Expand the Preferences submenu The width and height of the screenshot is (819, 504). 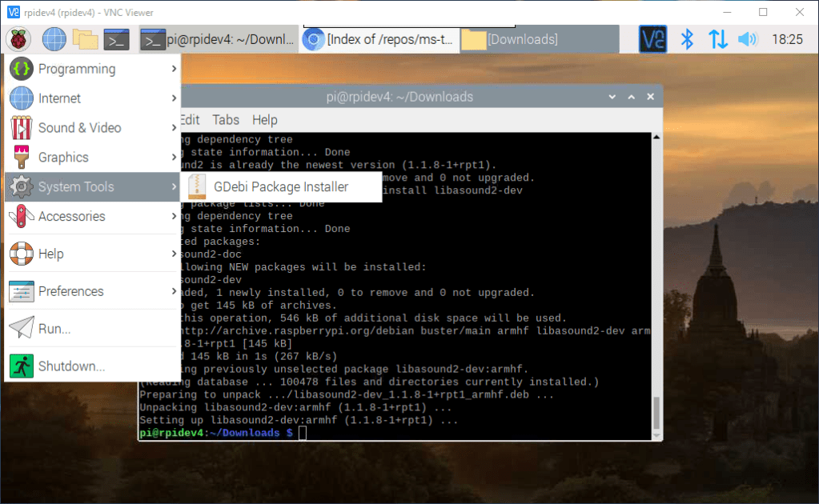pyautogui.click(x=71, y=290)
